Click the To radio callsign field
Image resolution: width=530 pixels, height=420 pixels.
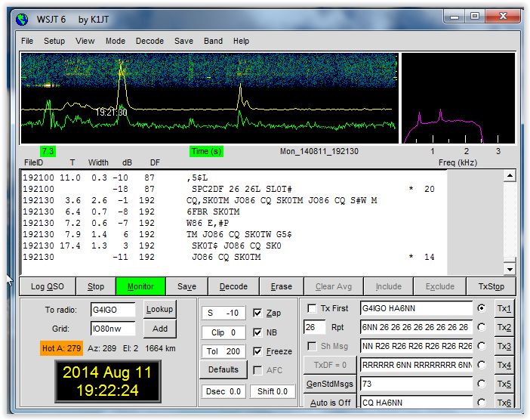113,310
